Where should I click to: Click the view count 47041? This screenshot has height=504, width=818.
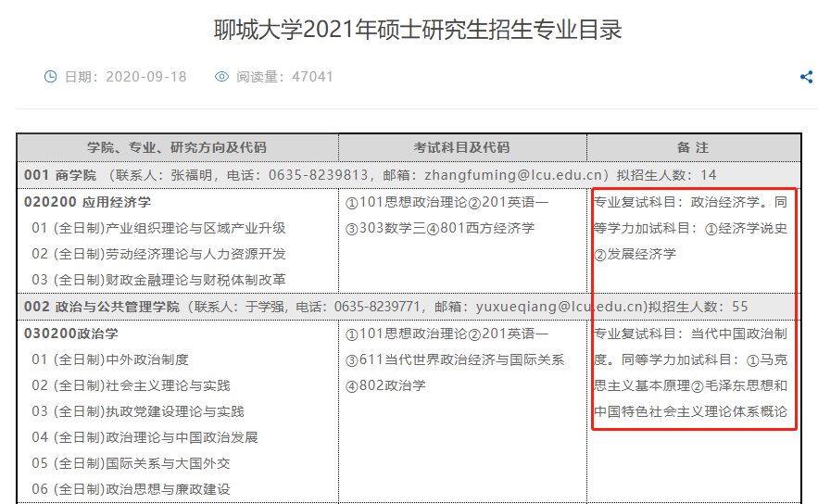coord(312,77)
